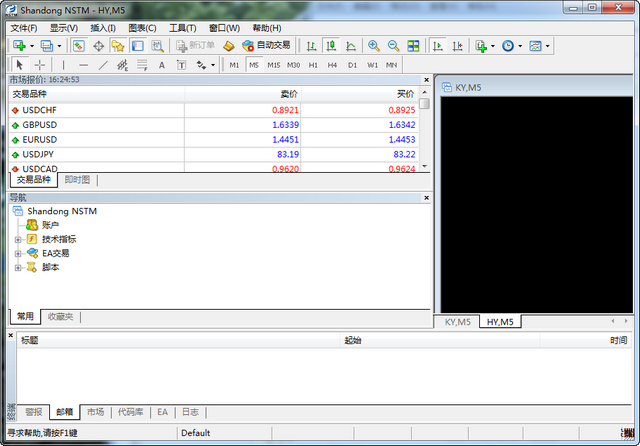640x446 pixels.
Task: Switch chart to candlestick mode
Action: pyautogui.click(x=332, y=46)
